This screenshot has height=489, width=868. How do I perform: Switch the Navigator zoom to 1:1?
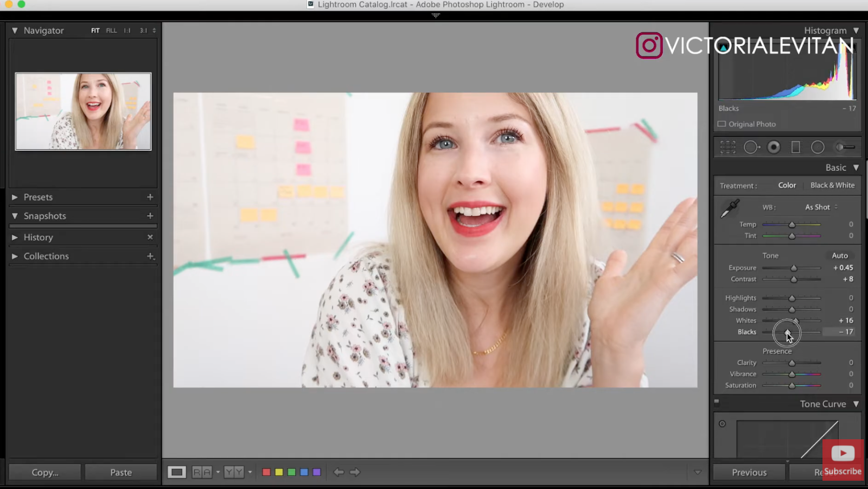pos(127,30)
